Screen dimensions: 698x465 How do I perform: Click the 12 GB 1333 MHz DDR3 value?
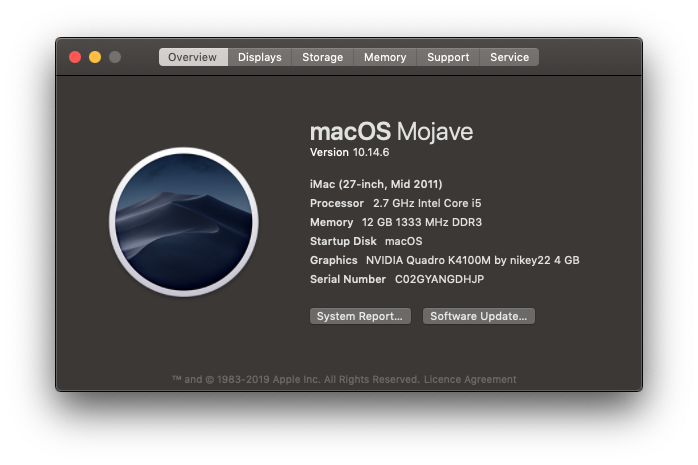tap(422, 222)
